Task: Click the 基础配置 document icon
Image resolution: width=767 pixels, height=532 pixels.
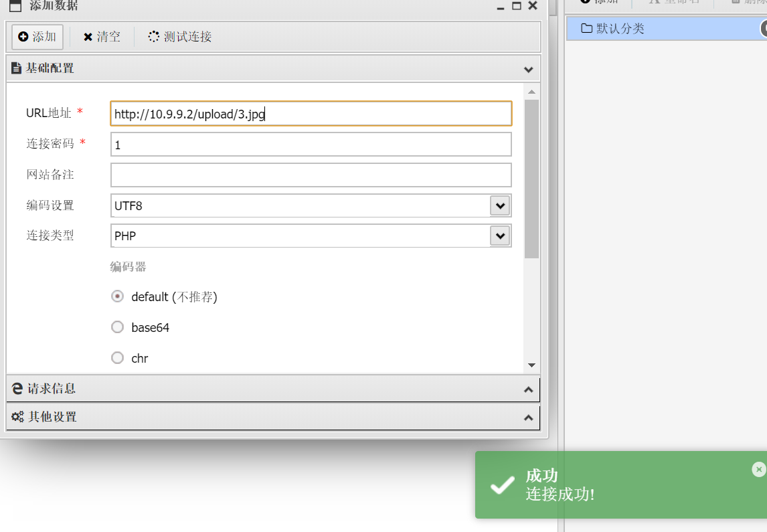Action: (16, 68)
